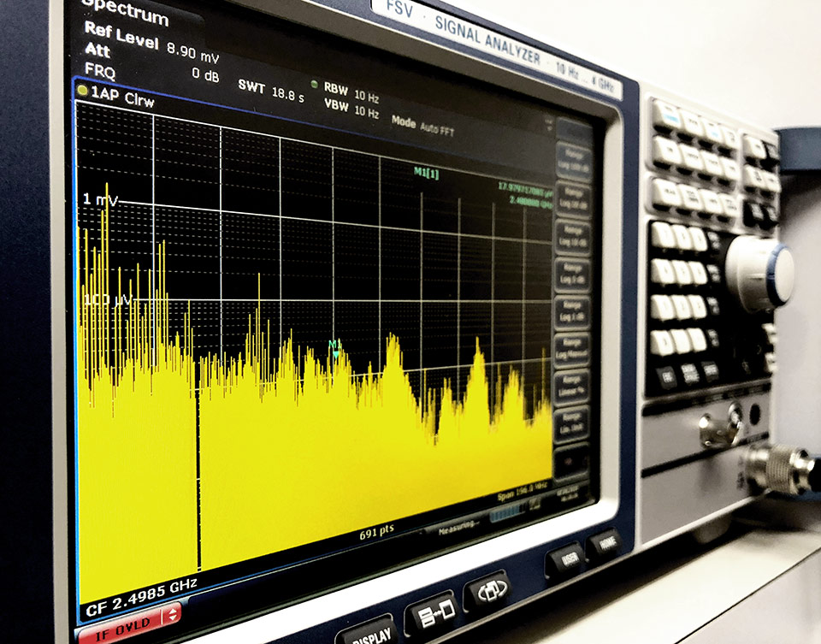The image size is (821, 644).
Task: Select Range Log 100 dB softkey
Action: coord(572,158)
